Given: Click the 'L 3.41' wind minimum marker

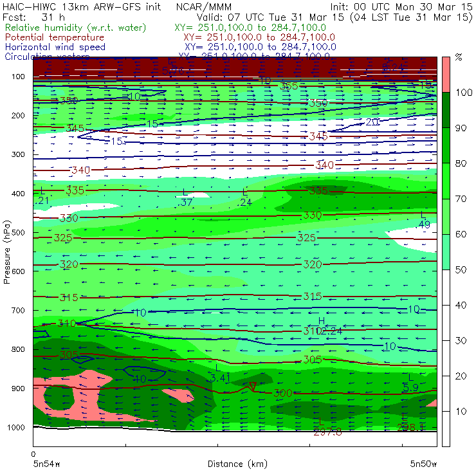Looking at the screenshot, I should point(220,373).
